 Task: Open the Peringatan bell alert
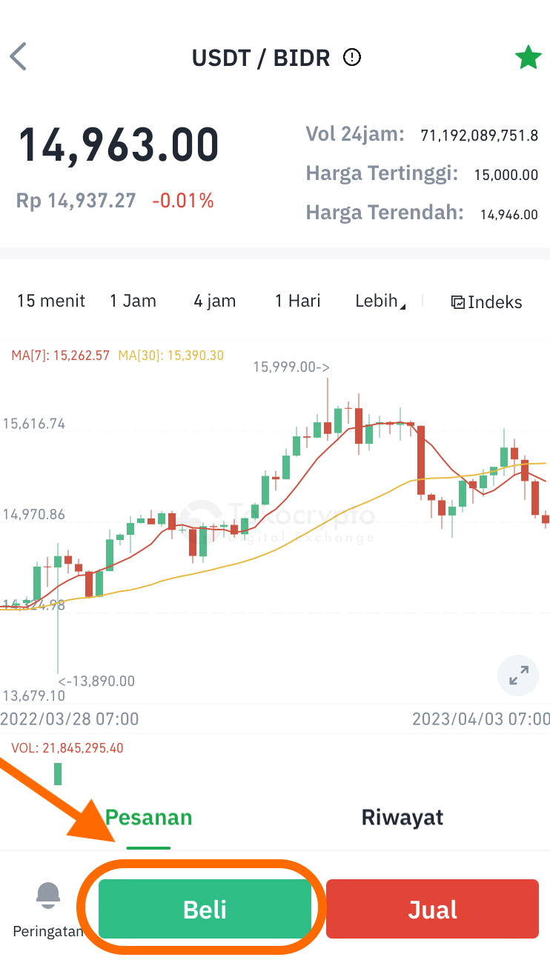coord(48,910)
